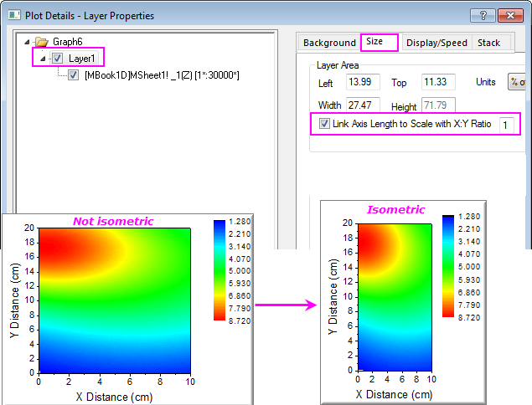
Task: Close the Plot Details dialog
Action: coord(509,14)
